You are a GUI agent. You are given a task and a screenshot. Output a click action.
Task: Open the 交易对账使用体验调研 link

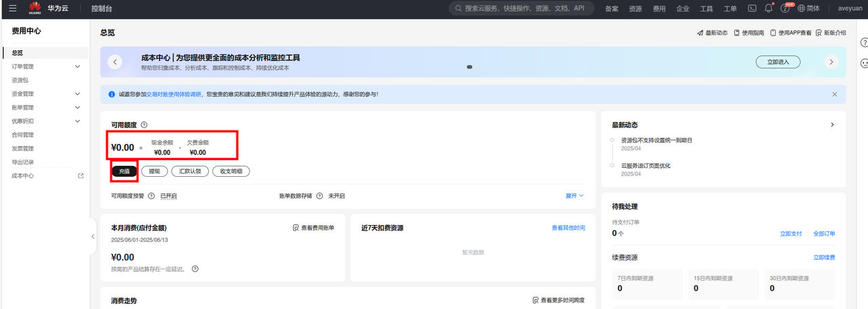[x=174, y=94]
